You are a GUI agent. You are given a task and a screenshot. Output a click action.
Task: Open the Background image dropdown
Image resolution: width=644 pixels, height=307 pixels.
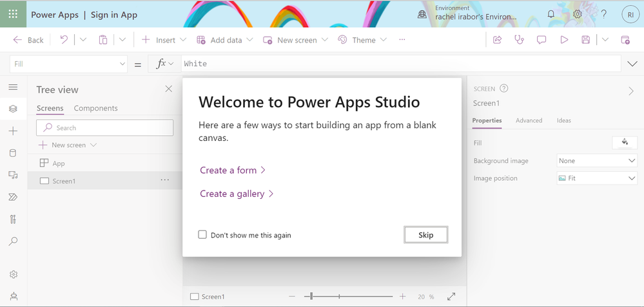click(x=597, y=161)
